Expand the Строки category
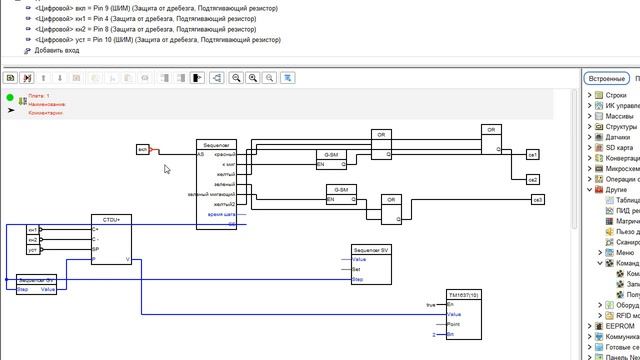The image size is (640, 360). pos(589,95)
